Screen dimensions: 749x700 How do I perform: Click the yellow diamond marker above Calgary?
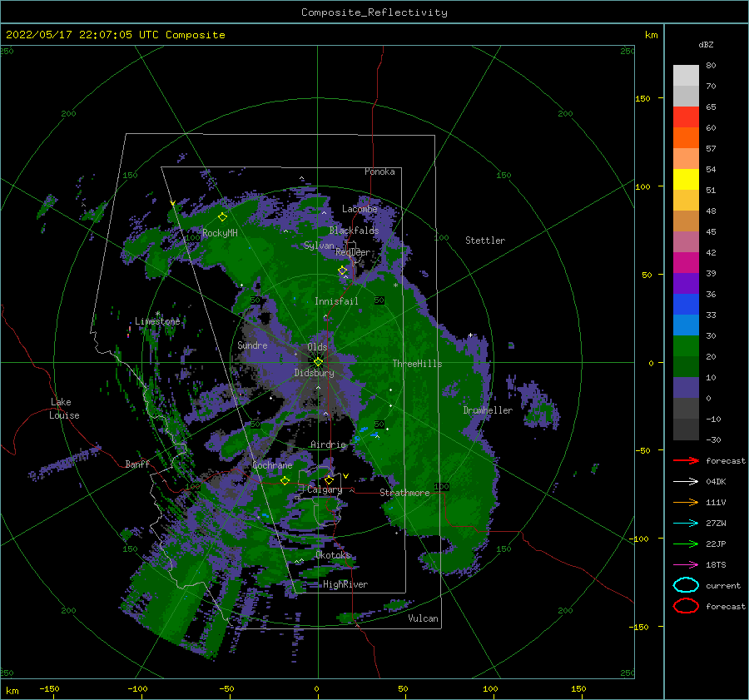pos(329,479)
